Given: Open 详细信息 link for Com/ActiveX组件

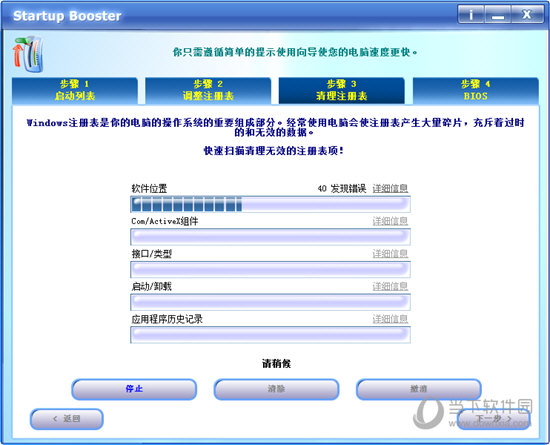Looking at the screenshot, I should (x=390, y=221).
